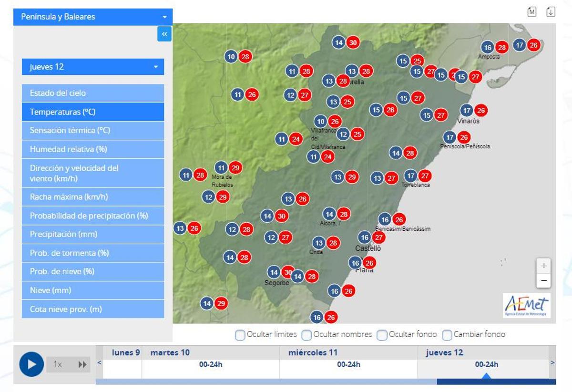572x392 pixels.
Task: Click the download arrow icon
Action: [x=551, y=12]
